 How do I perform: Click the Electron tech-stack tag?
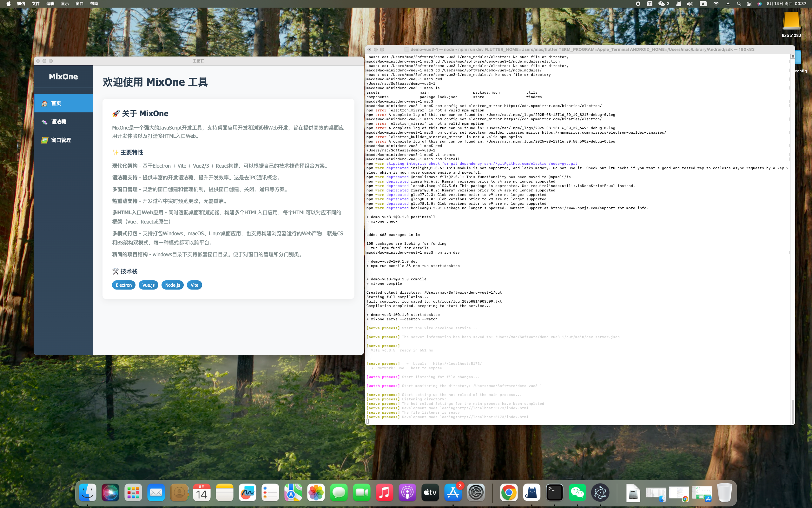123,285
